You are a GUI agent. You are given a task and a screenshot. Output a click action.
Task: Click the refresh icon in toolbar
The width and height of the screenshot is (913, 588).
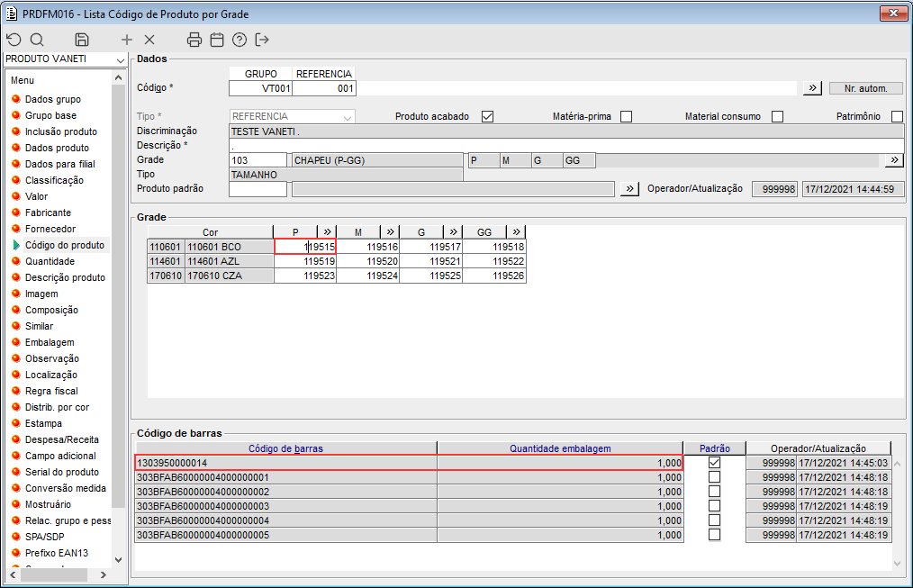pos(14,40)
